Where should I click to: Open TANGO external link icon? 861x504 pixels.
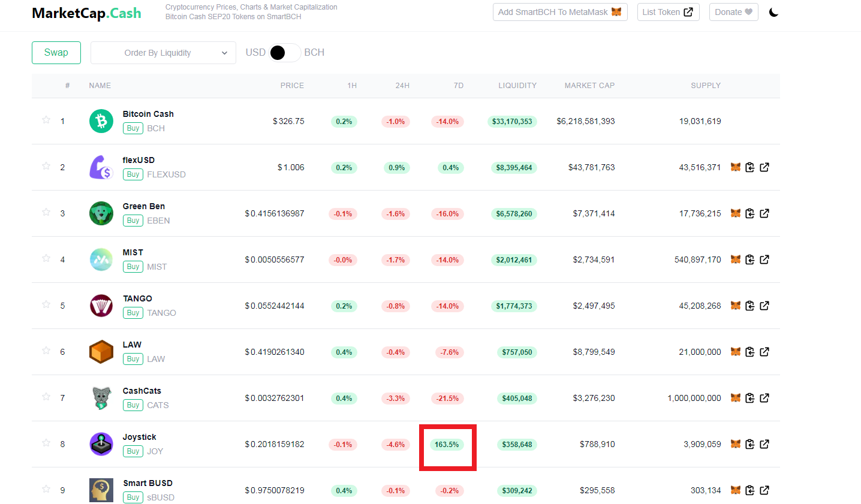point(764,306)
